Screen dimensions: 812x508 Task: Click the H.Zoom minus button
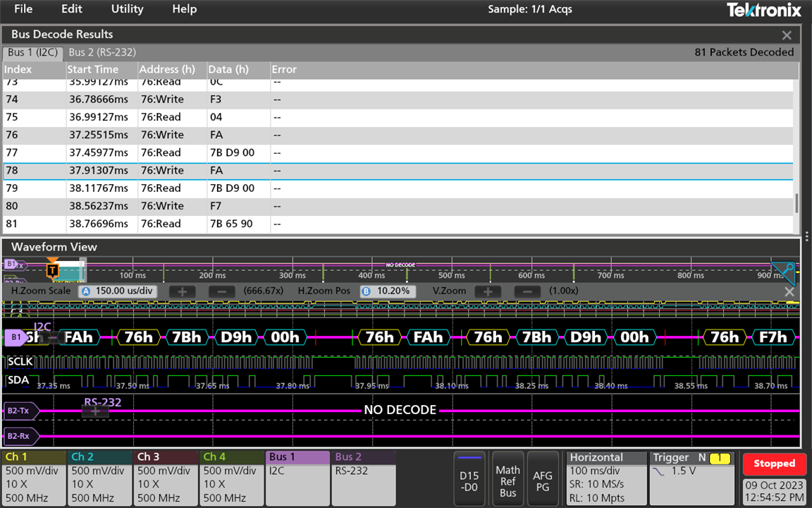point(221,291)
